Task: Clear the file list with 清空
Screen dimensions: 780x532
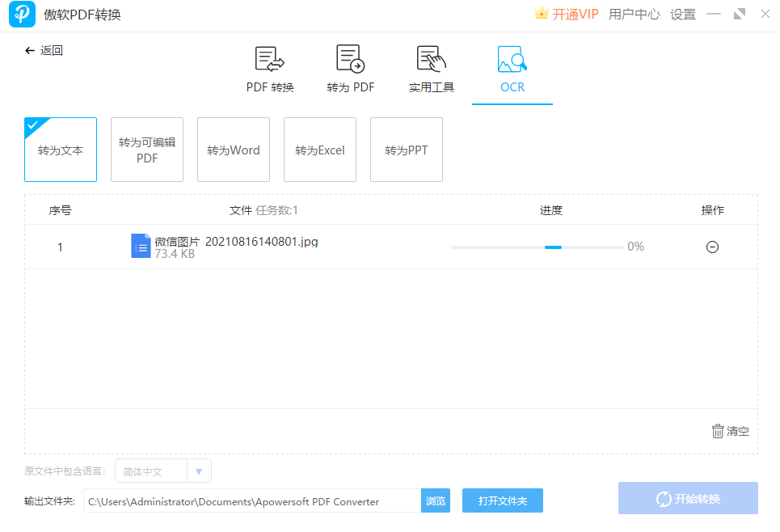Action: coord(730,431)
